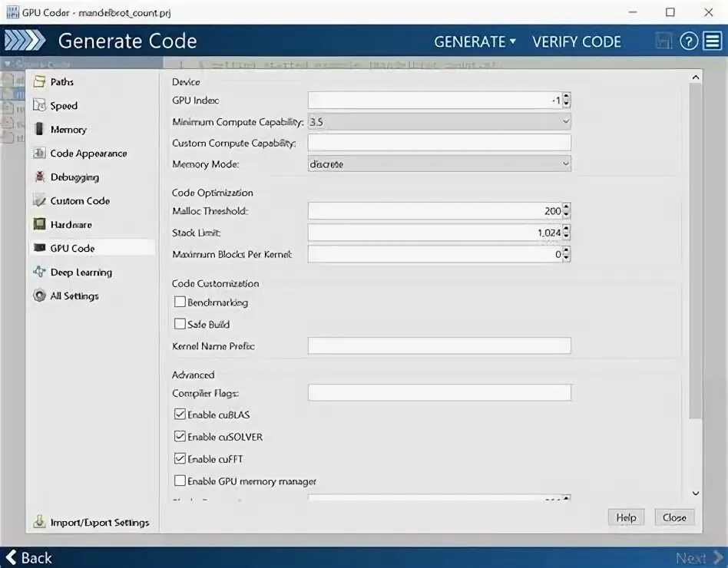Click the Help button in dialog

tap(626, 517)
